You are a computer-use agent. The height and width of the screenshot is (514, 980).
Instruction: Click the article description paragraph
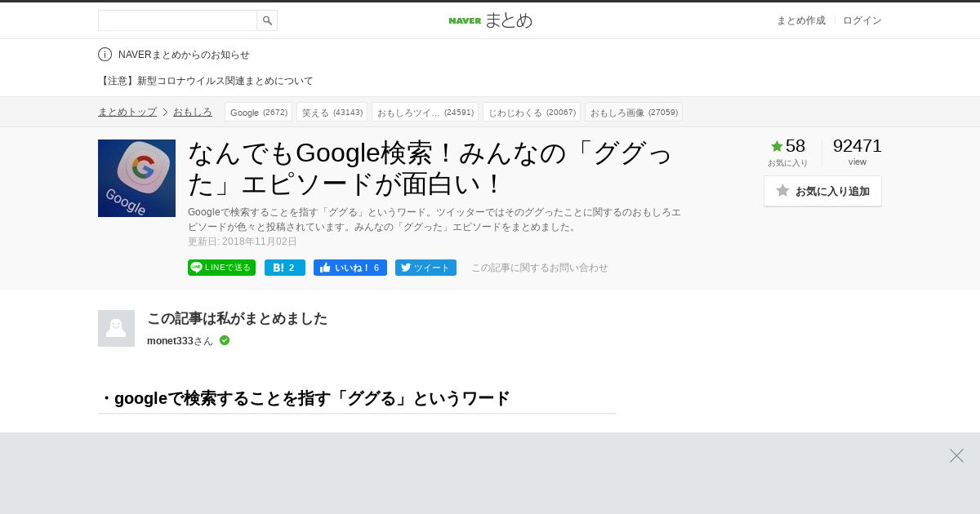pos(434,219)
